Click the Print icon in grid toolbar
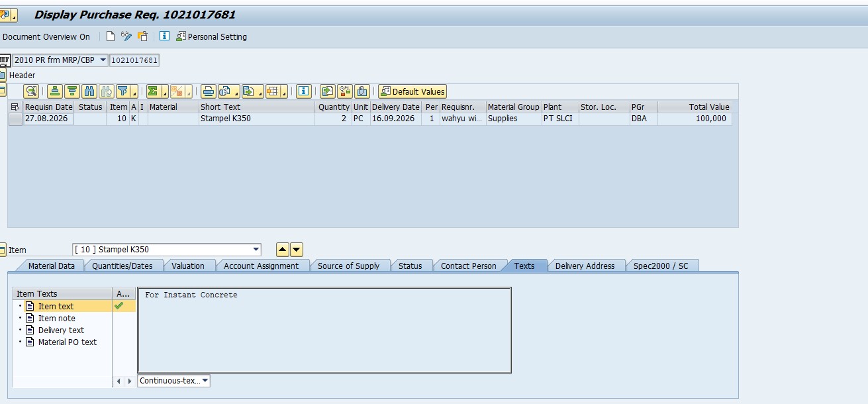 tap(209, 91)
